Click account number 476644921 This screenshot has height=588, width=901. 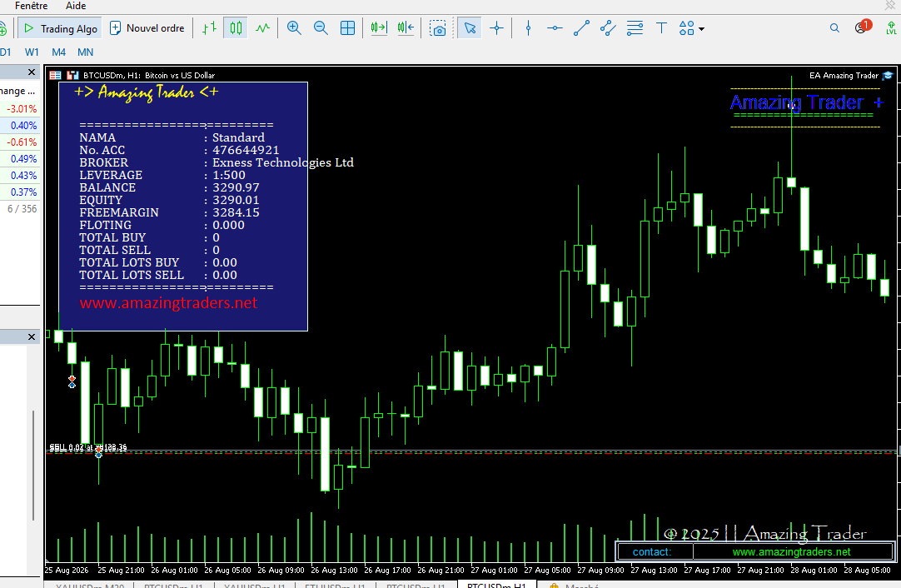point(246,150)
